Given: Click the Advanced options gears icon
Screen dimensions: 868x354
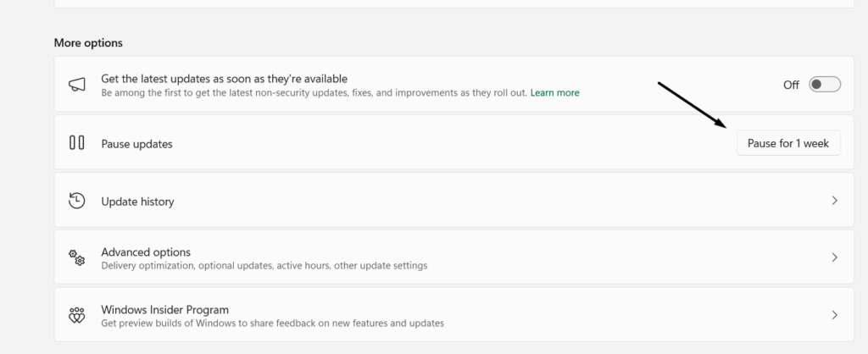Looking at the screenshot, I should pyautogui.click(x=77, y=257).
